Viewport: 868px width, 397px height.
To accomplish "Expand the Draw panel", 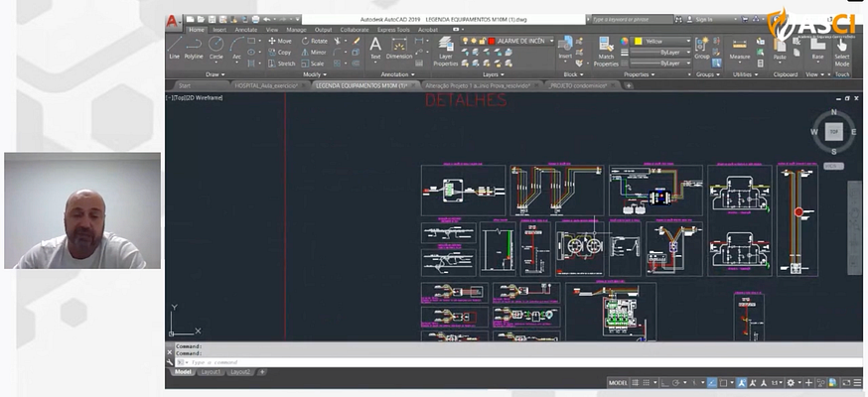I will [x=216, y=74].
